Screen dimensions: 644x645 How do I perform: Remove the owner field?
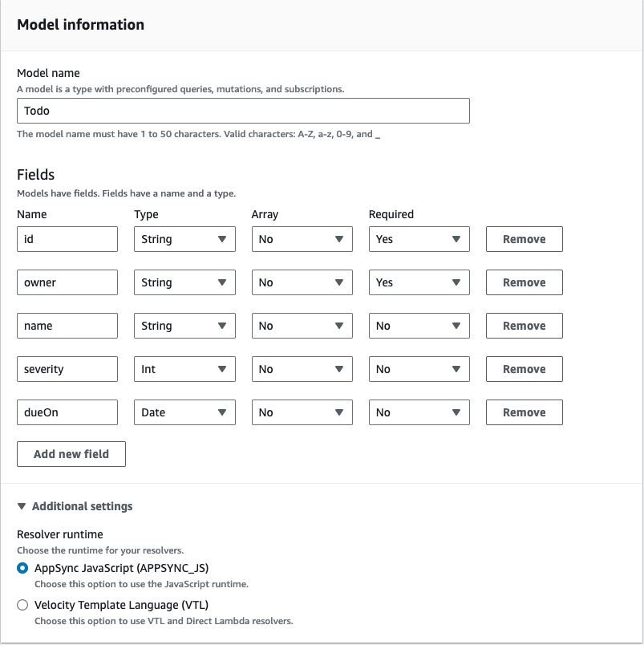pyautogui.click(x=524, y=282)
